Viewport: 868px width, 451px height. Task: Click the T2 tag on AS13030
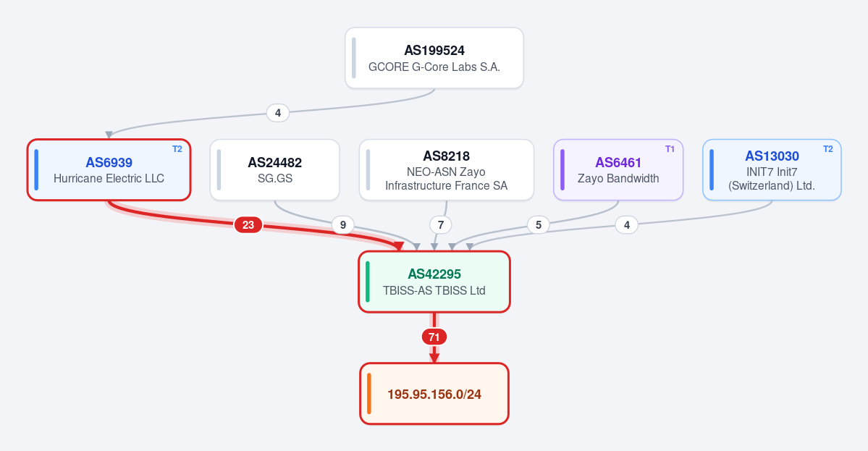point(827,149)
